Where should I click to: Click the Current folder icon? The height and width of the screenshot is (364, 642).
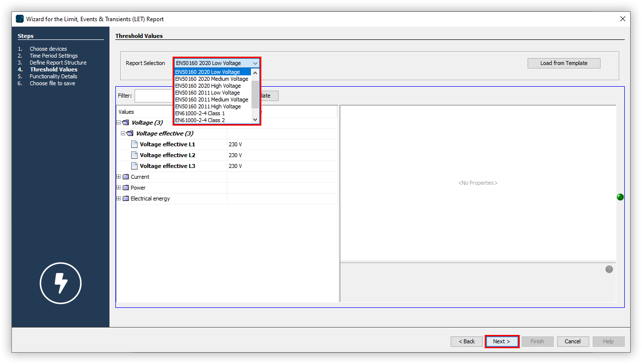[x=126, y=177]
